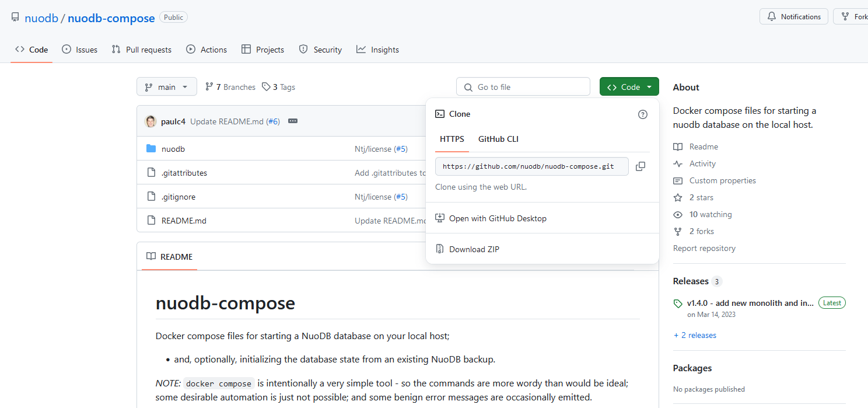The image size is (868, 408).
Task: Open the Readme book icon in About
Action: [x=678, y=147]
